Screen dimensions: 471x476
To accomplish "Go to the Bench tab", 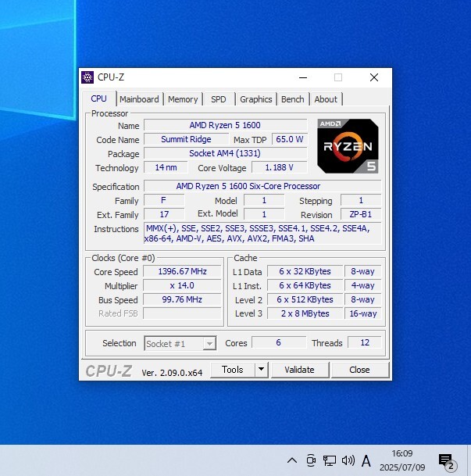I will pos(293,99).
